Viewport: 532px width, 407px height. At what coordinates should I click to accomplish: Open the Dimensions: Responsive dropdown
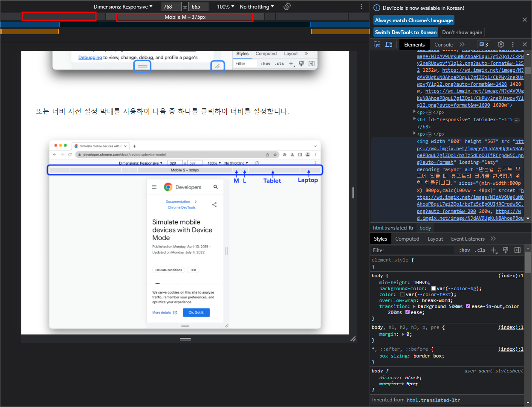point(123,6)
